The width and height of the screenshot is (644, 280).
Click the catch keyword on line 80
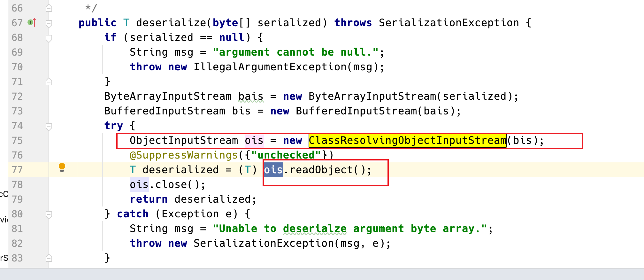coord(133,214)
